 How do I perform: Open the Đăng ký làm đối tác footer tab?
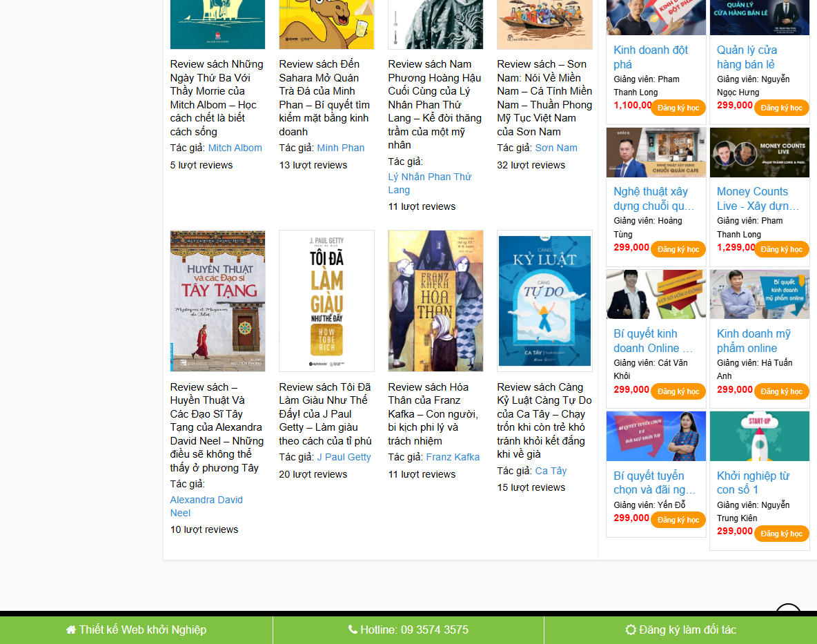point(680,630)
